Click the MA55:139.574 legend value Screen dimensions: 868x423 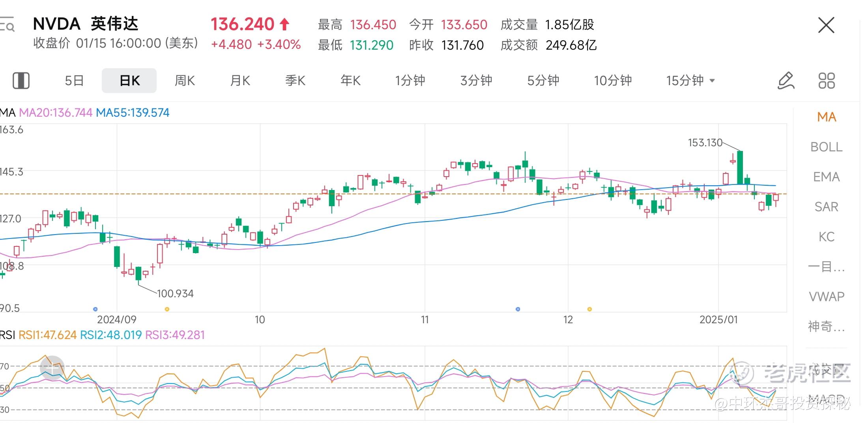pos(133,113)
